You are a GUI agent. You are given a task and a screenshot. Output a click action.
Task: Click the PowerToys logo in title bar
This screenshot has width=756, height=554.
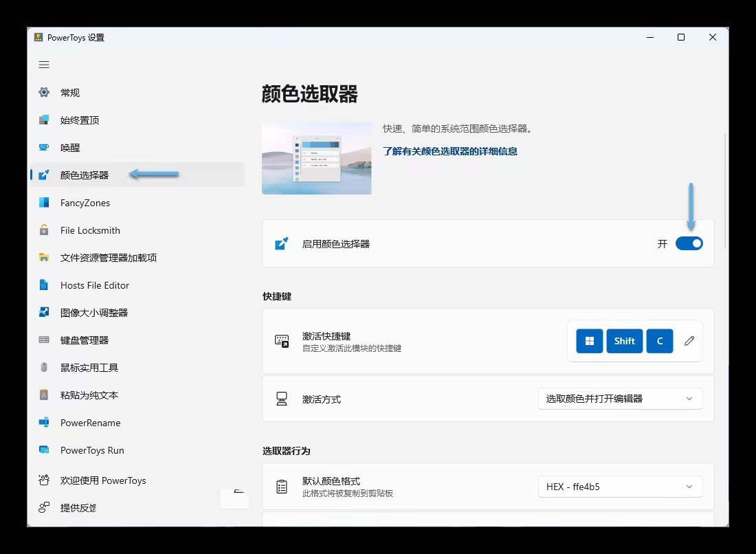click(x=38, y=37)
